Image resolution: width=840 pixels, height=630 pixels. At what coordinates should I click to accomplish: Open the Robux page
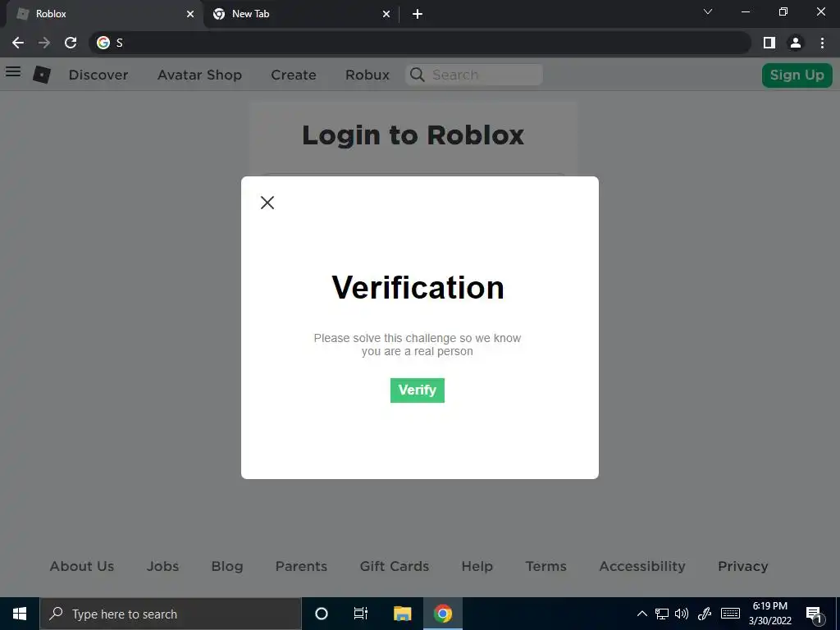point(367,75)
